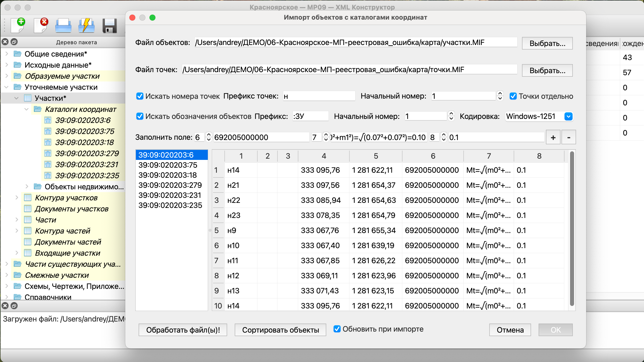
Task: Collapse the Каталоги координат tree node
Action: [x=26, y=109]
